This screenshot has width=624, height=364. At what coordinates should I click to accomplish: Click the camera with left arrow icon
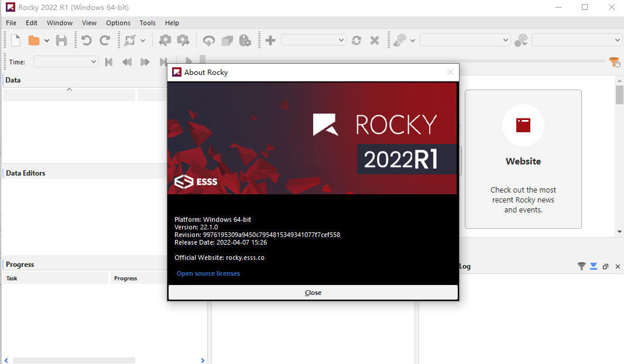point(164,40)
